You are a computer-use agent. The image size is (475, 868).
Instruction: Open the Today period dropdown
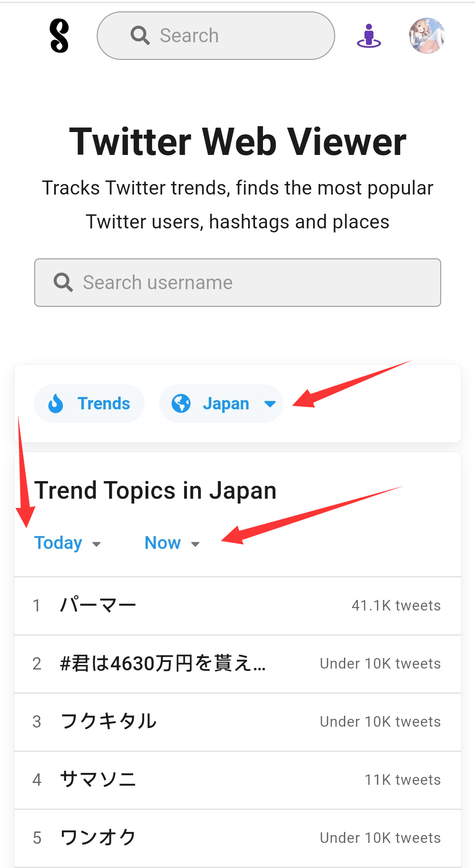[x=68, y=543]
